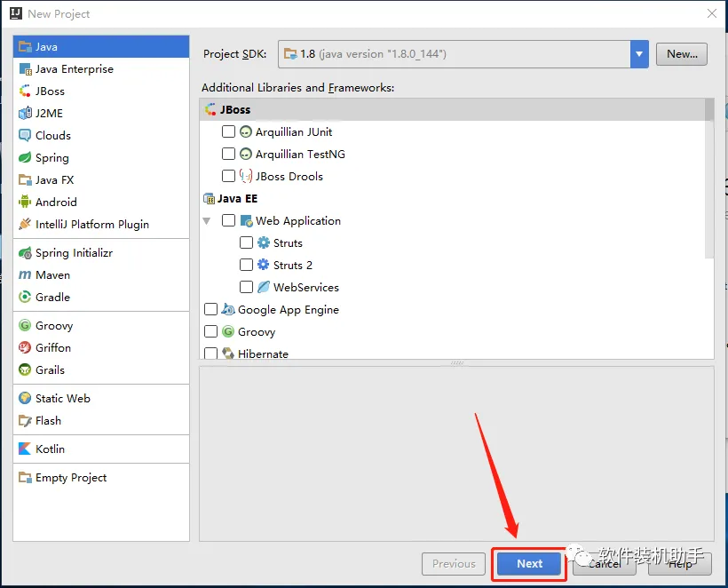Click the Groovy icon in frameworks list
Screen dimensions: 728x588
pos(228,331)
